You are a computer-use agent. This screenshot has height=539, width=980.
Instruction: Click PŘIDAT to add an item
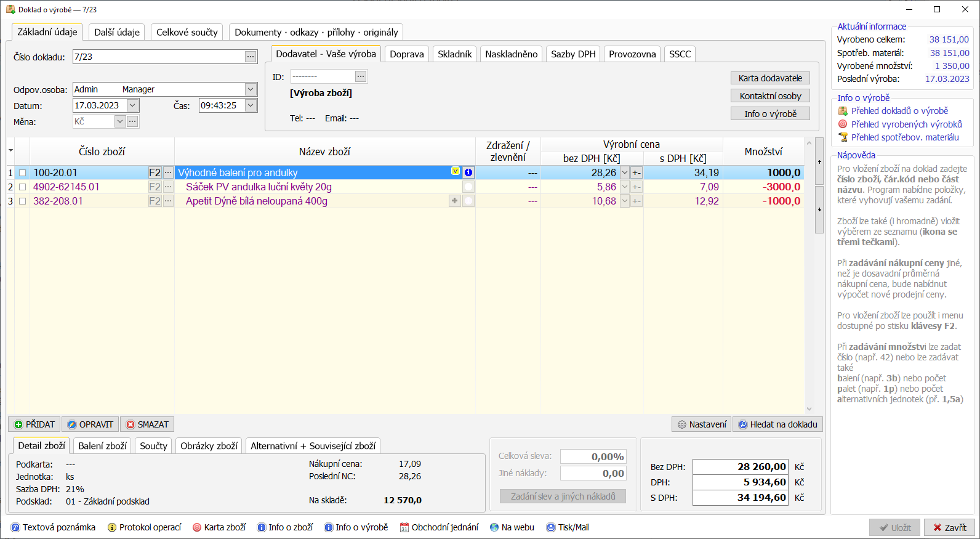(x=34, y=424)
